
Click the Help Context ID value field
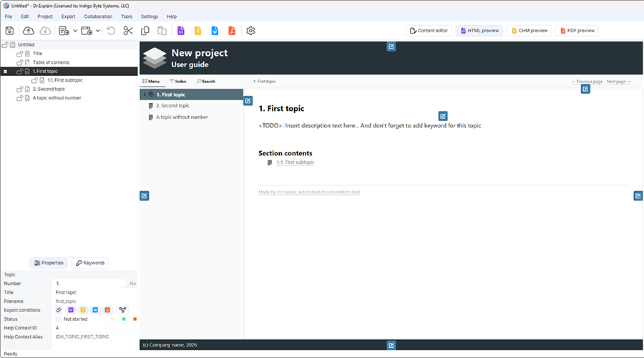[x=95, y=328]
